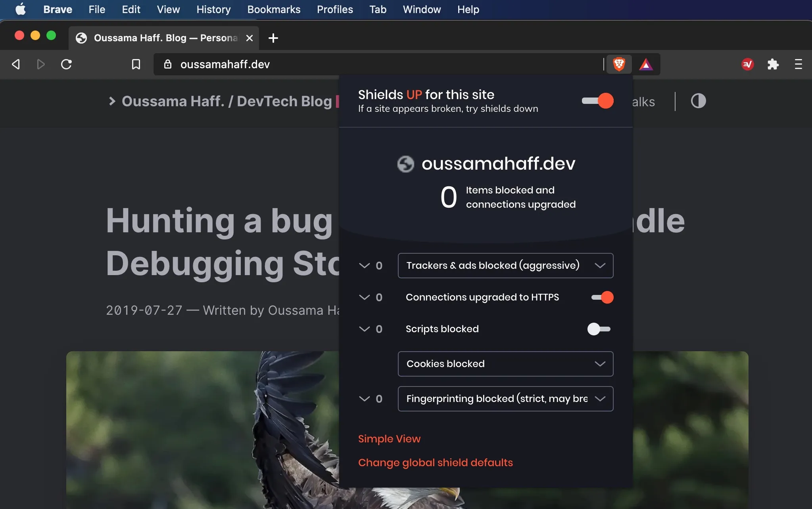Viewport: 812px width, 509px height.
Task: Open the Trackers & ads blocked dropdown
Action: (x=505, y=266)
